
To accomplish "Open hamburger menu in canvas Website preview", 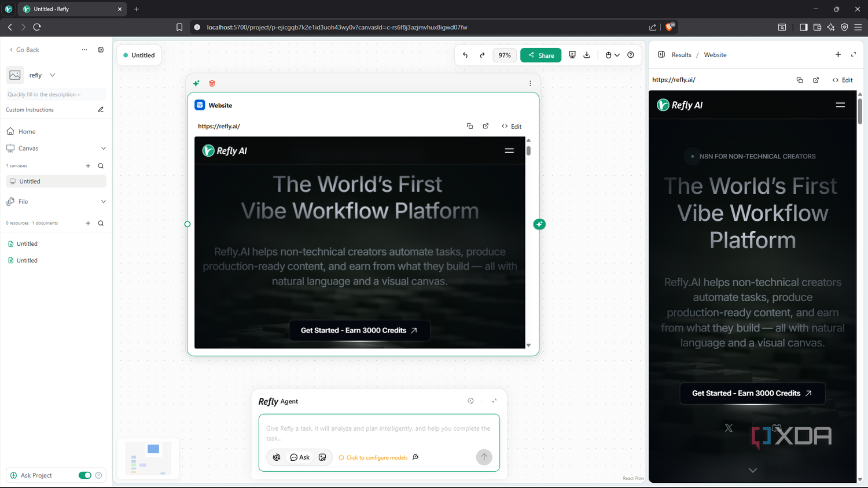I will [509, 150].
